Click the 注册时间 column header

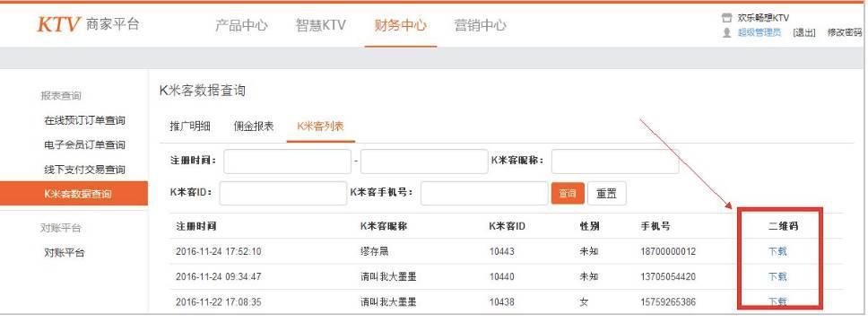(196, 227)
